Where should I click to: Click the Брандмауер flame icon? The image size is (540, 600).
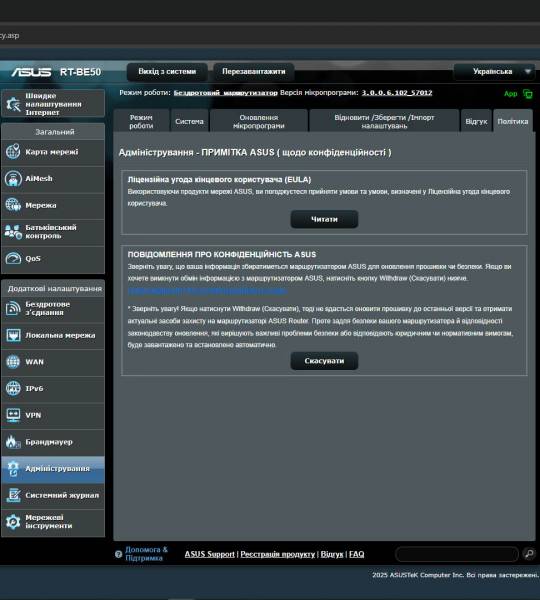coord(13,442)
